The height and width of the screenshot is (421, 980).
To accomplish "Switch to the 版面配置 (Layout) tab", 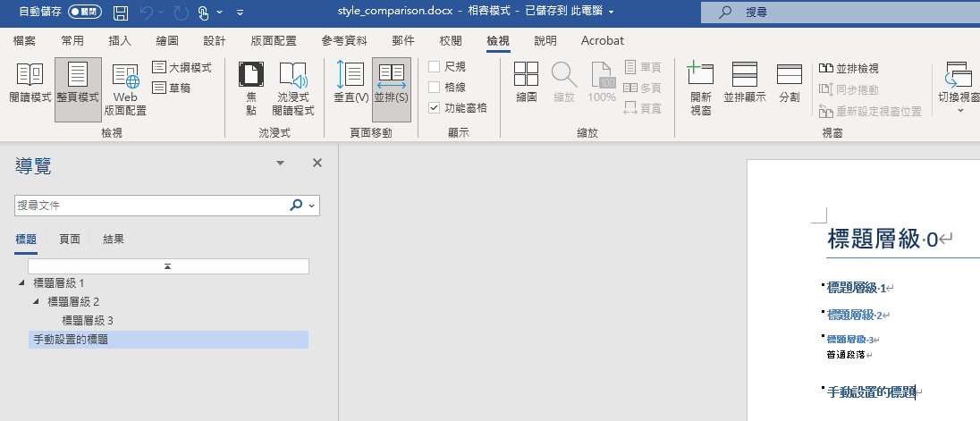I will click(273, 40).
